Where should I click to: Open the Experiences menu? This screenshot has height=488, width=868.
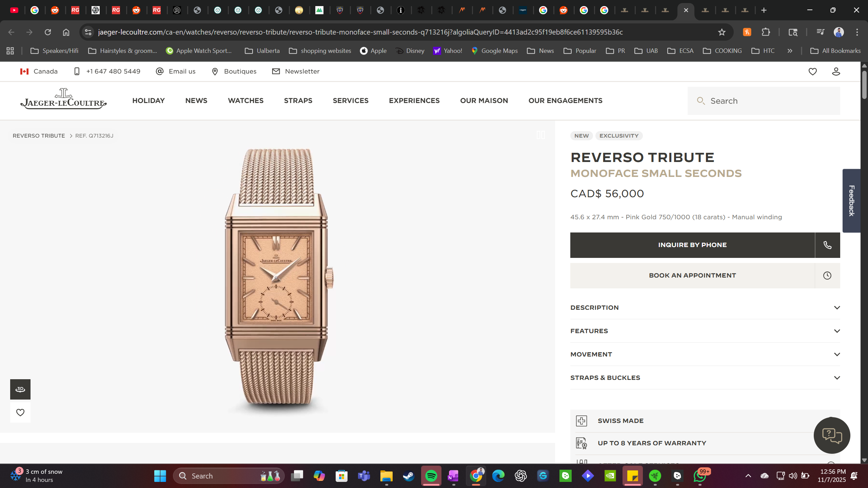414,101
